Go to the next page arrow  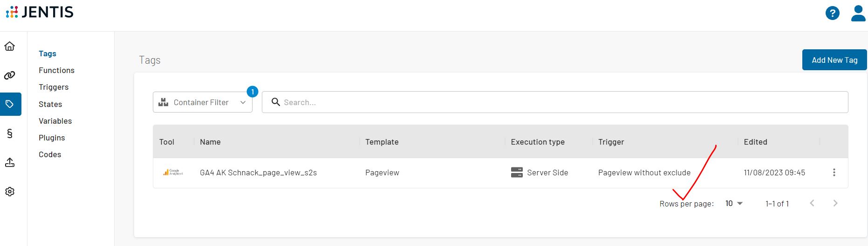(x=835, y=203)
